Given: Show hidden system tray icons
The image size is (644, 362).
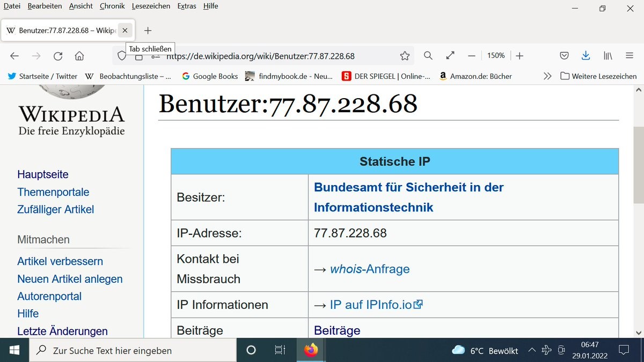Looking at the screenshot, I should pos(532,350).
